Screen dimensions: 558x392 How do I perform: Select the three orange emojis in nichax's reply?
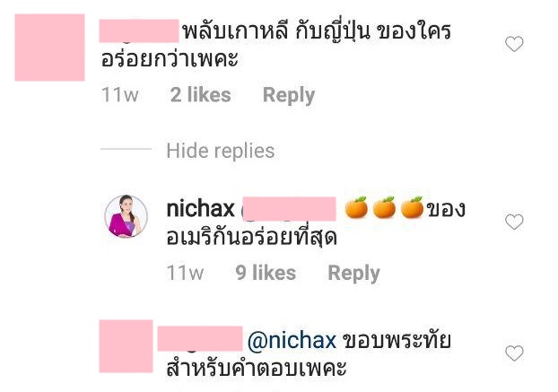coord(384,207)
